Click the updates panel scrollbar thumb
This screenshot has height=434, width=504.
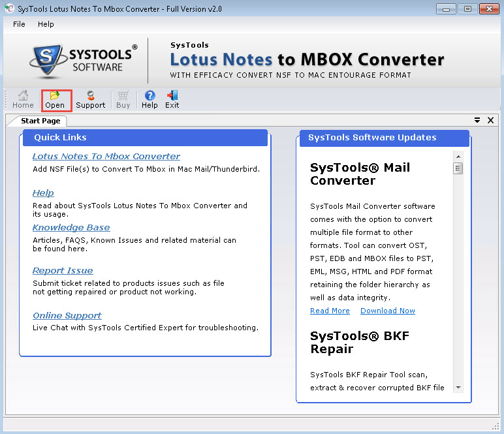458,168
